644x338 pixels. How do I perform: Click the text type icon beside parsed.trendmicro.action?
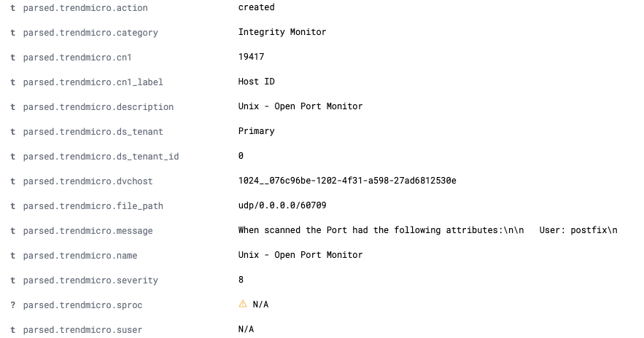click(x=12, y=8)
